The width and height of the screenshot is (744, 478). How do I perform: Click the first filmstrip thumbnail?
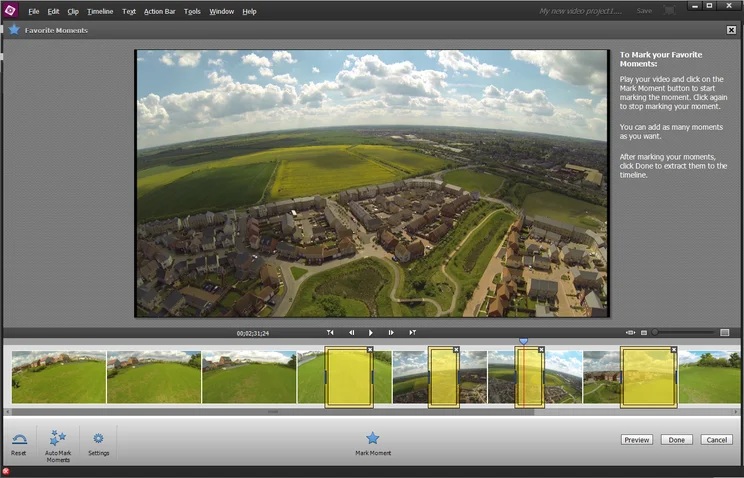(x=59, y=377)
